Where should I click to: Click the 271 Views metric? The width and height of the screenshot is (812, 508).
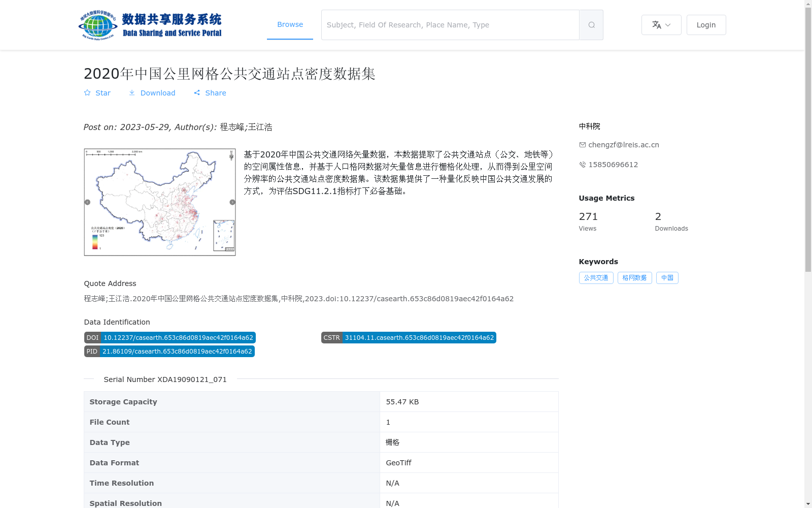tap(588, 221)
